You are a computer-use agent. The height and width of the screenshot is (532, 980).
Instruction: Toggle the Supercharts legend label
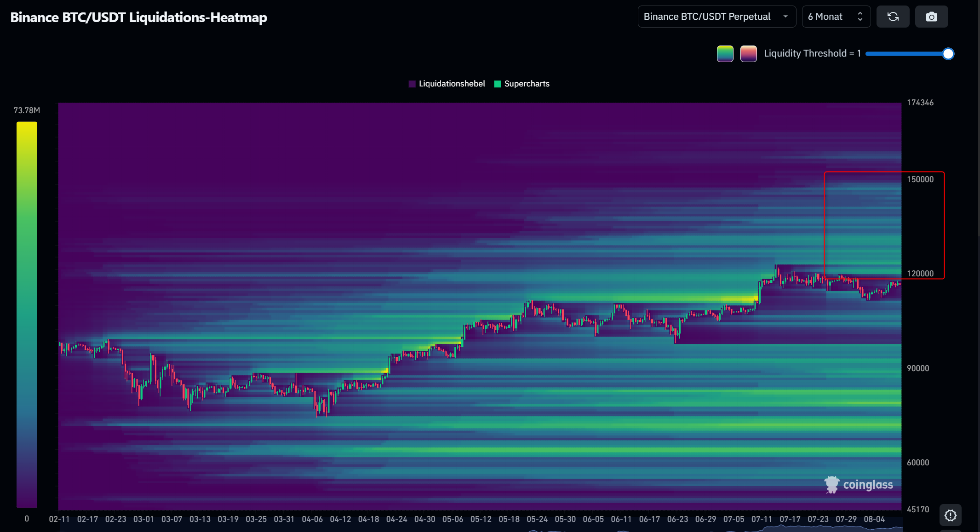pyautogui.click(x=527, y=84)
